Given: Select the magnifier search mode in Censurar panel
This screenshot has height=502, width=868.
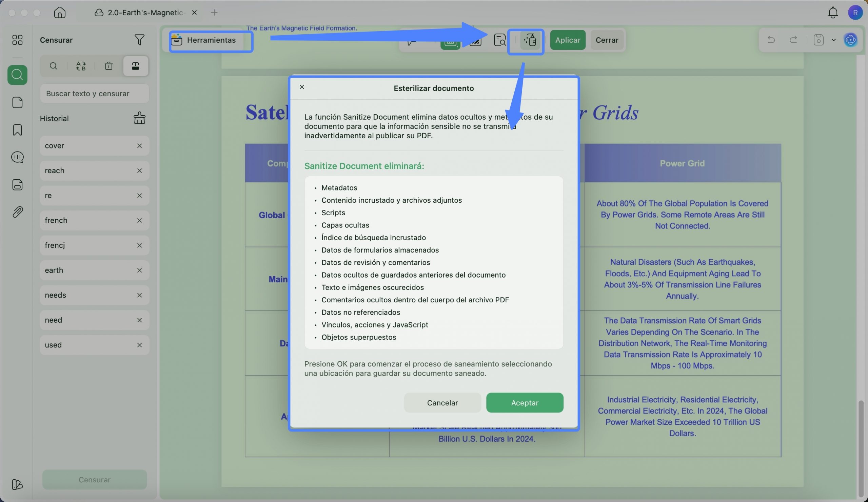Looking at the screenshot, I should pos(53,66).
